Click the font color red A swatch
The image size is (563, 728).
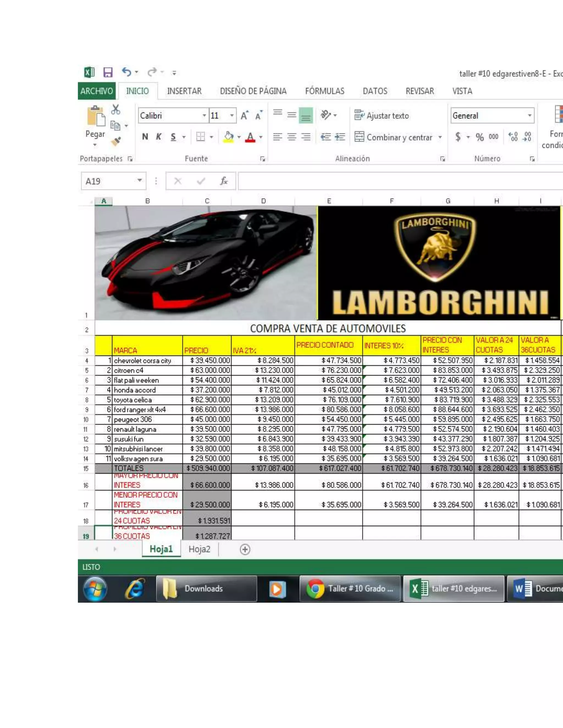tap(250, 137)
